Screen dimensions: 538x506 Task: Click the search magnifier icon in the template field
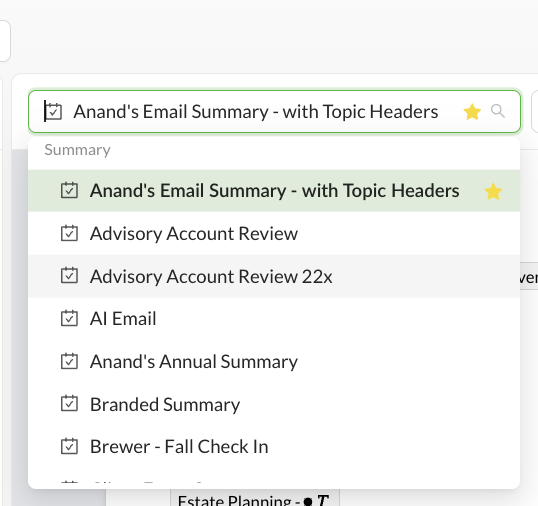point(498,111)
